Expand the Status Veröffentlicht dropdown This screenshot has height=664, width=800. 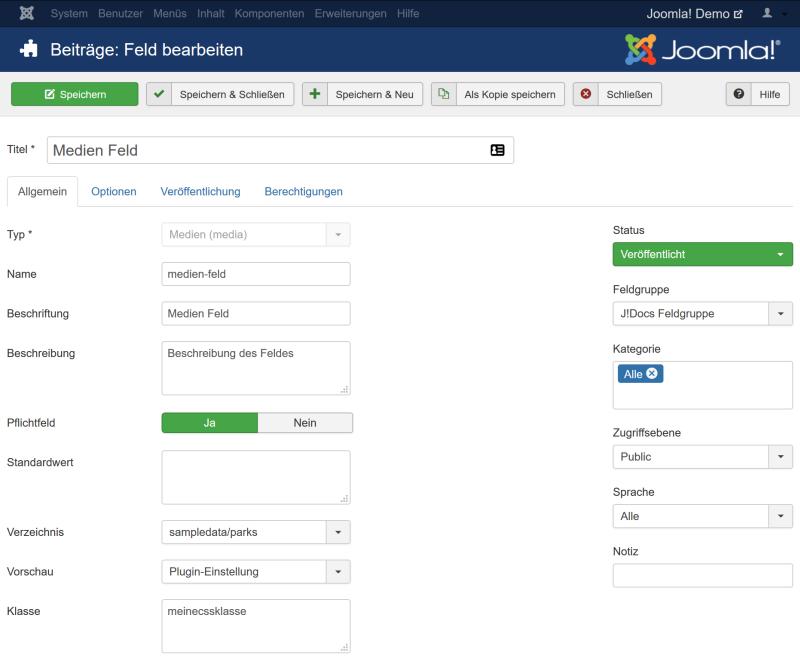tap(779, 255)
